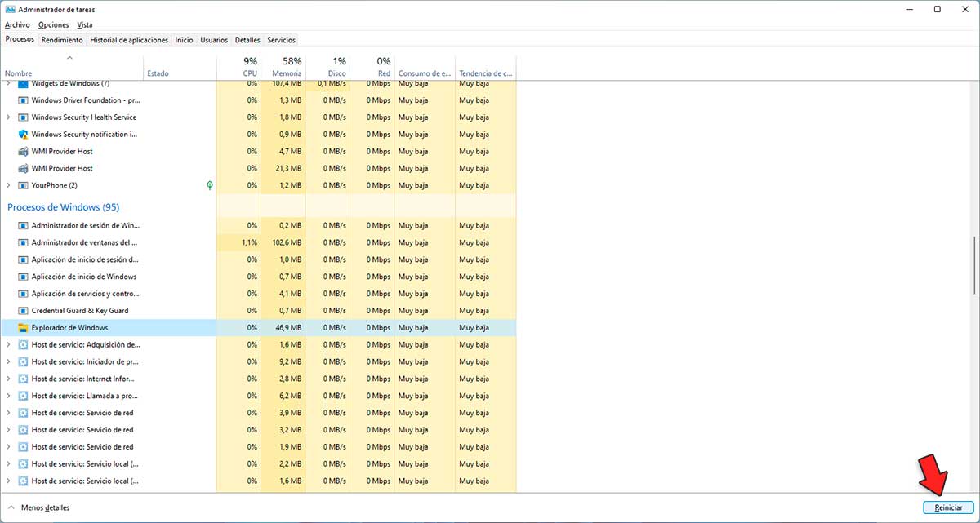The image size is (980, 523).
Task: Click the WMI Provider Host 4,7 MB icon
Action: point(23,151)
